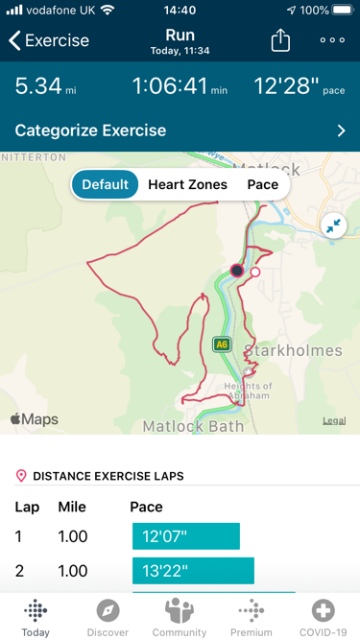The image size is (360, 640).
Task: Open the Categorize Exercise row
Action: (180, 131)
